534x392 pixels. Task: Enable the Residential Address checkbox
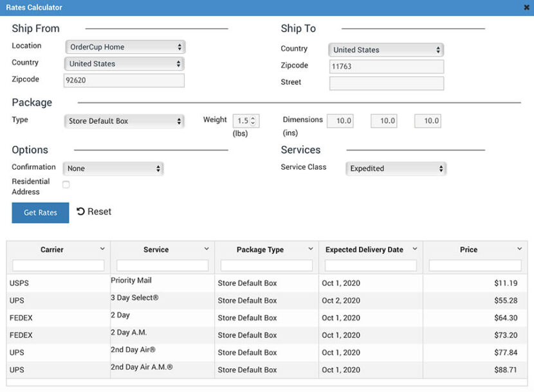point(66,184)
